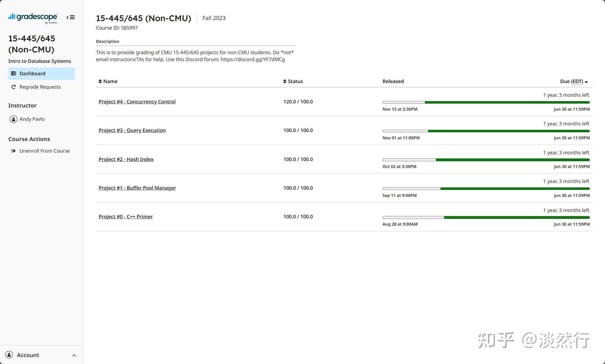Click the Gradescope logo
The image size is (605, 364).
[33, 18]
